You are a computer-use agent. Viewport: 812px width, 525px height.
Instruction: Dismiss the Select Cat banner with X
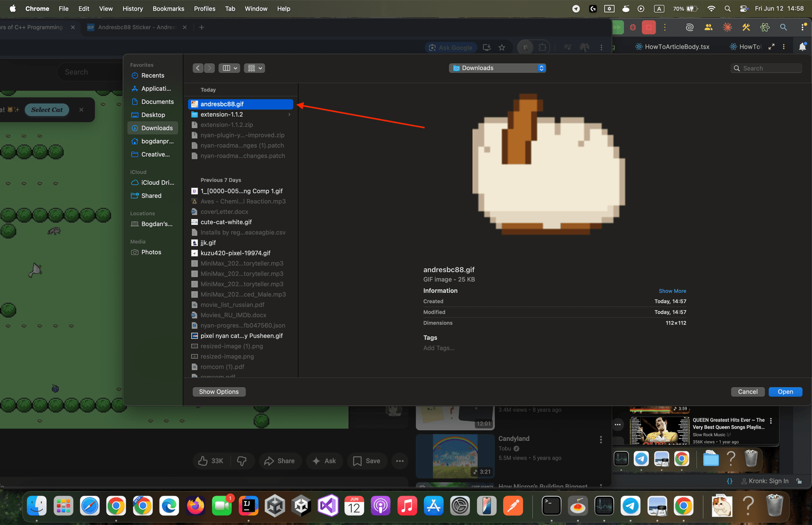[81, 110]
